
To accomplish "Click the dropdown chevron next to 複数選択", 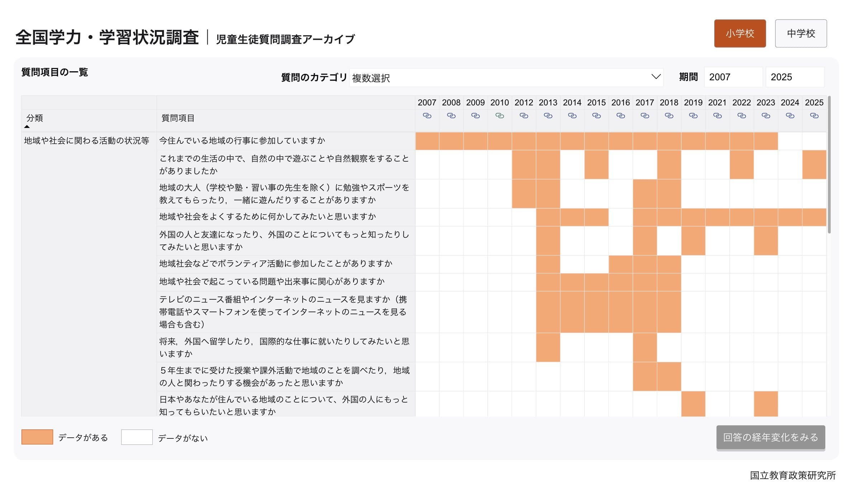I will (655, 77).
